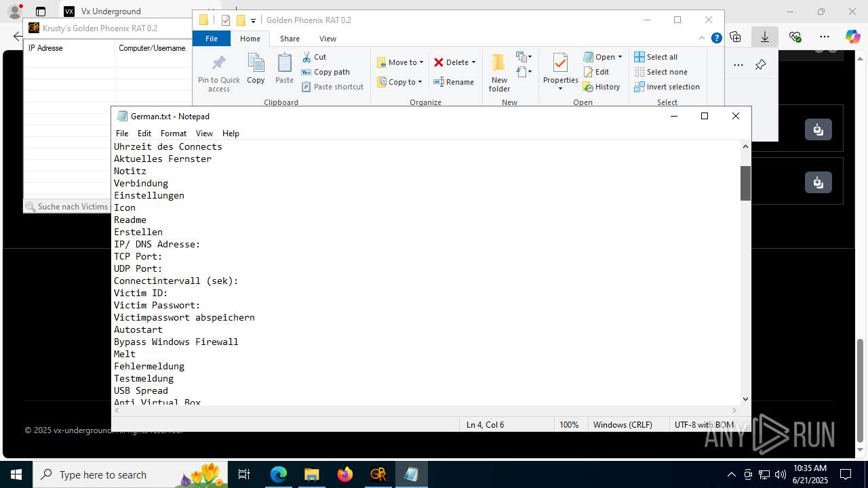868x488 pixels.
Task: Click Suche nach Victims search field
Action: (67, 206)
